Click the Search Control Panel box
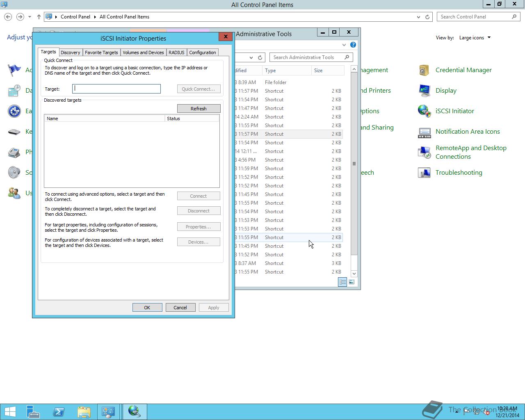The image size is (525, 420). (478, 17)
